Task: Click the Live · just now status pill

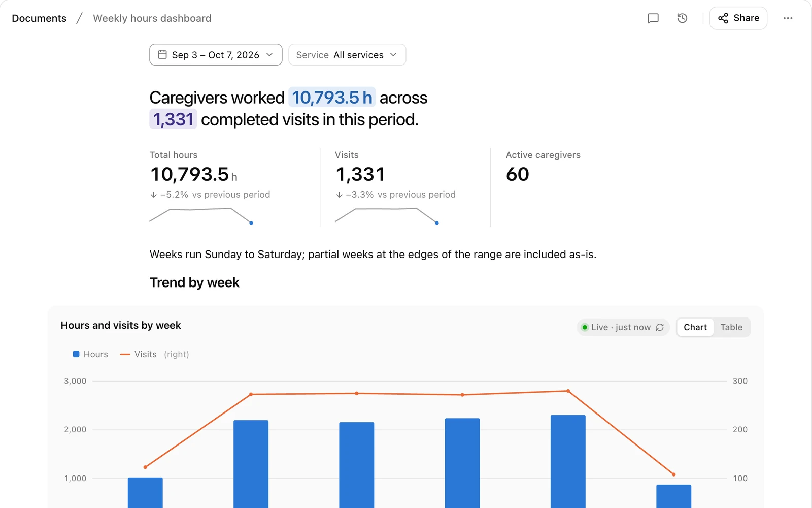Action: 623,327
